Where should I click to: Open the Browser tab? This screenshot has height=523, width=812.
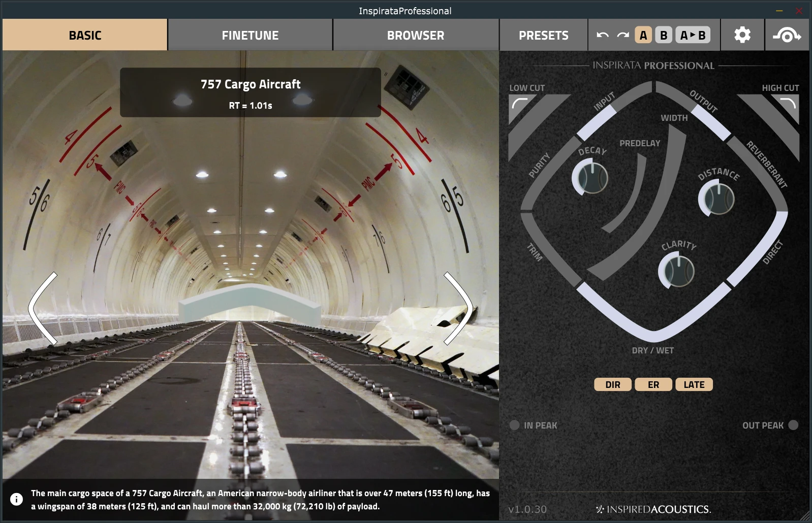tap(416, 35)
